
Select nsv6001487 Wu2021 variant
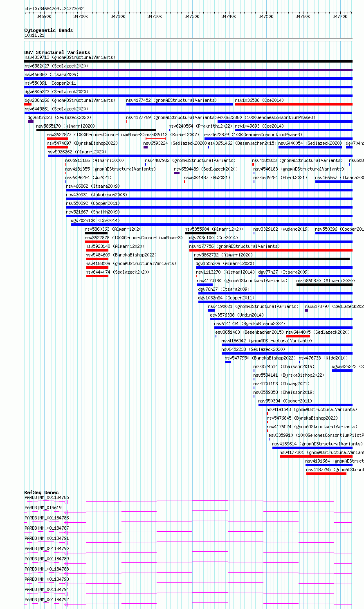(x=207, y=178)
